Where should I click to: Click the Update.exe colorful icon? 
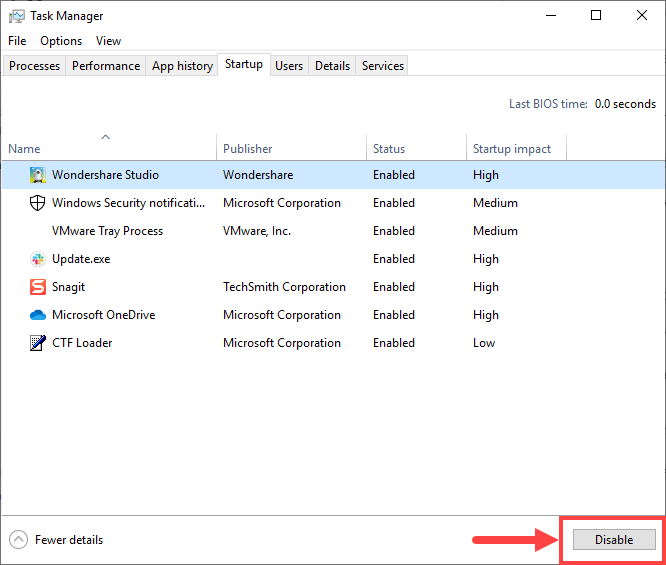click(x=38, y=259)
